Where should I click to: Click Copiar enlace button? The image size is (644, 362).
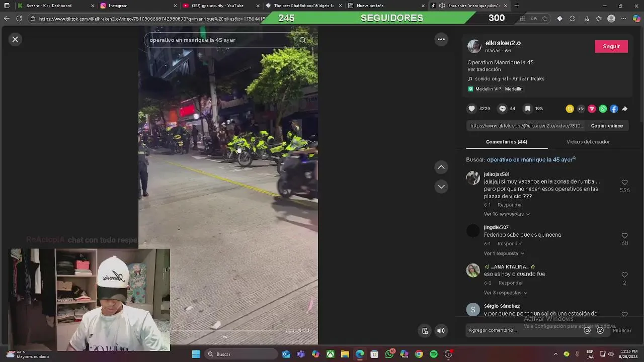point(607,126)
